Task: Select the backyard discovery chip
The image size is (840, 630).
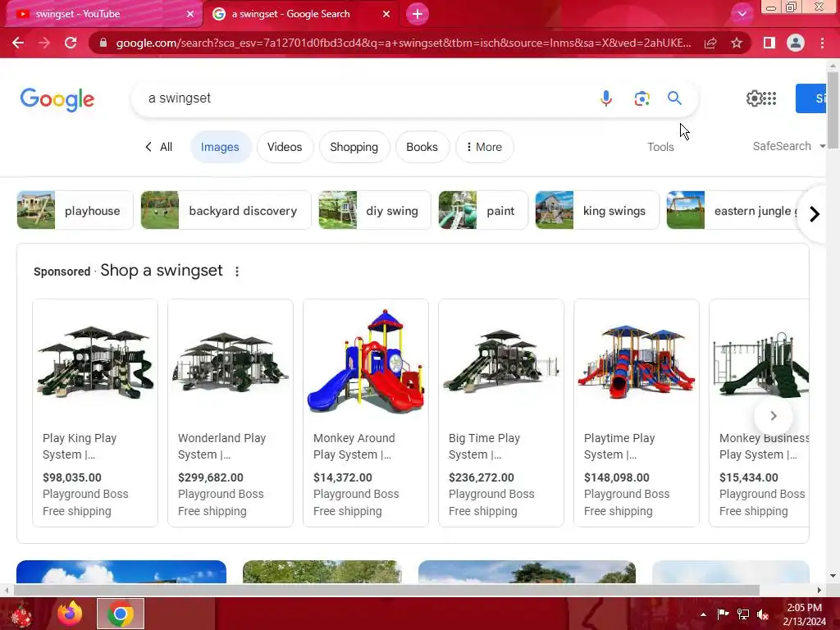Action: (226, 210)
